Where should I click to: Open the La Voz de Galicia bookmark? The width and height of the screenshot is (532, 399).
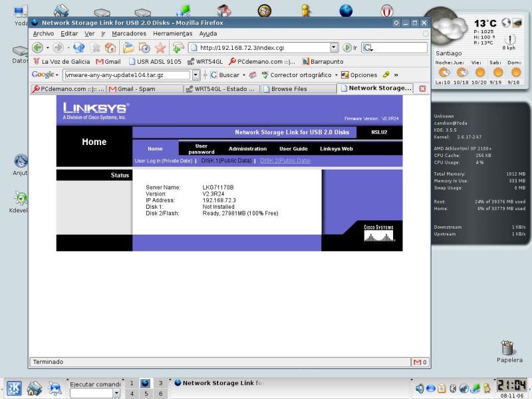(62, 62)
